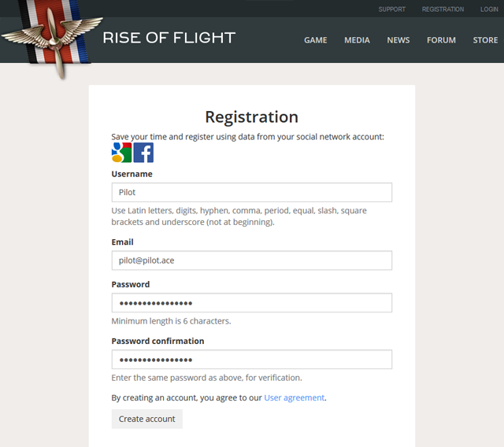Open the User agreement link
Image resolution: width=504 pixels, height=447 pixels.
[294, 398]
